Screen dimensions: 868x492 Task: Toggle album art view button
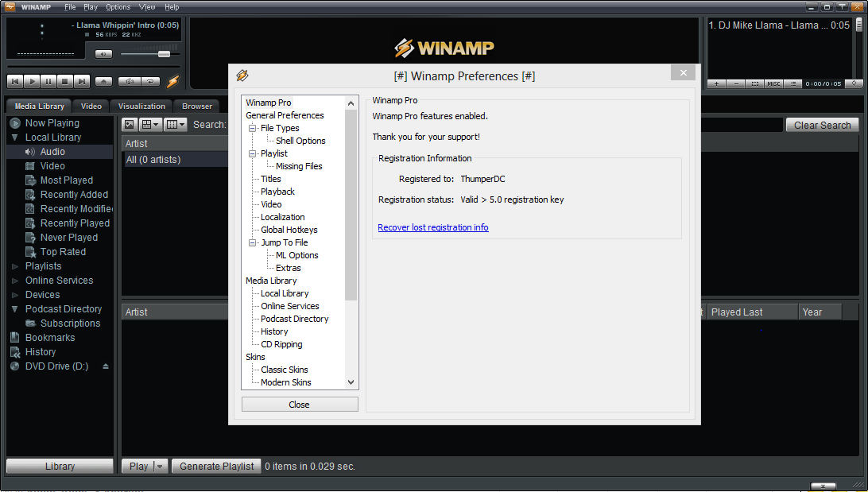(x=130, y=125)
